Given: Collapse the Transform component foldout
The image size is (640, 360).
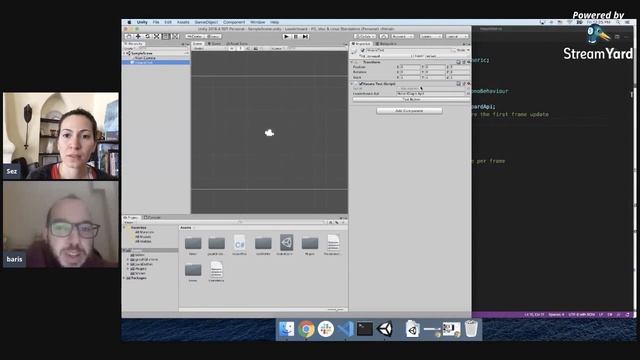Looking at the screenshot, I should click(x=351, y=62).
